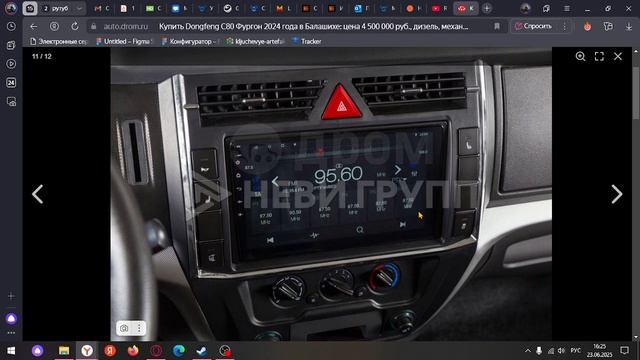
Task: Go to the next photo in the gallery
Action: 617,194
